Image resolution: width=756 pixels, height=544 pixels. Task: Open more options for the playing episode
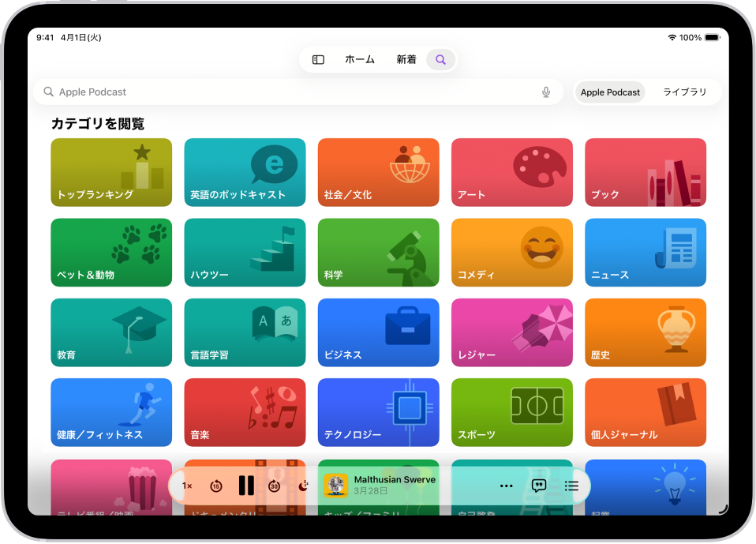506,486
